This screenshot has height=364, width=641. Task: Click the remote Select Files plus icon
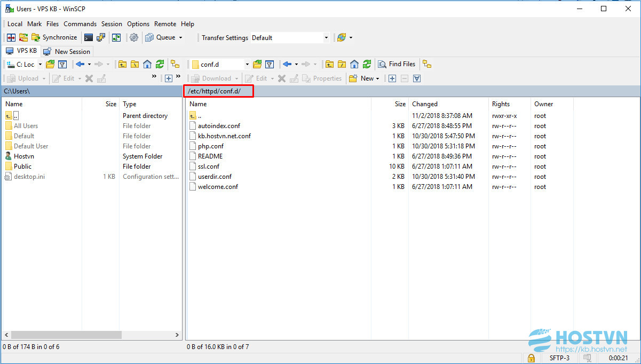(x=392, y=78)
